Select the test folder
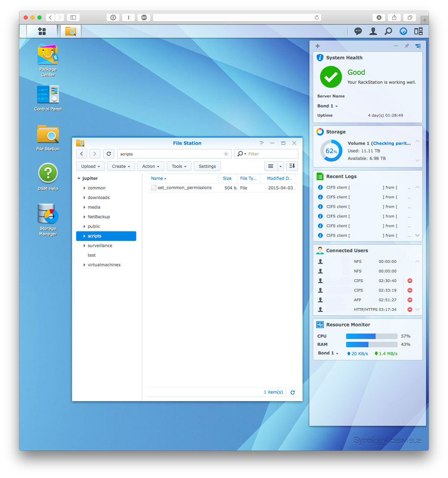The height and width of the screenshot is (478, 448). [91, 255]
